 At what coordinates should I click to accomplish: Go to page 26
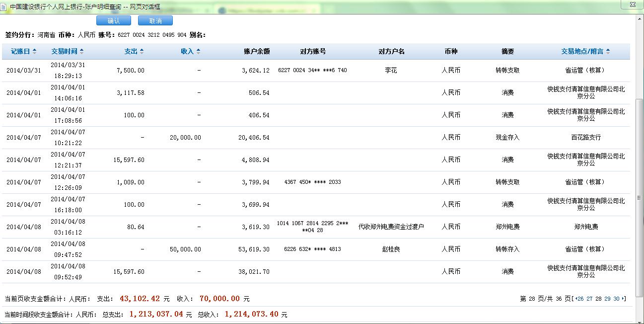(580, 299)
